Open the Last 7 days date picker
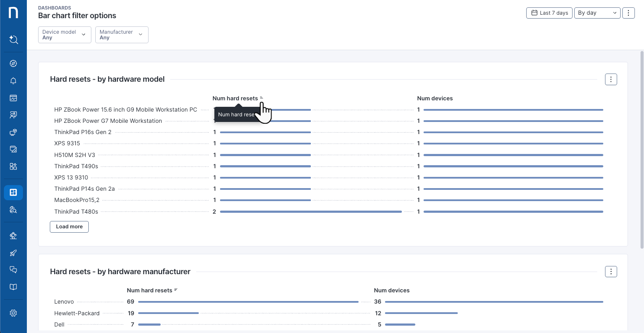This screenshot has height=333, width=644. 549,13
